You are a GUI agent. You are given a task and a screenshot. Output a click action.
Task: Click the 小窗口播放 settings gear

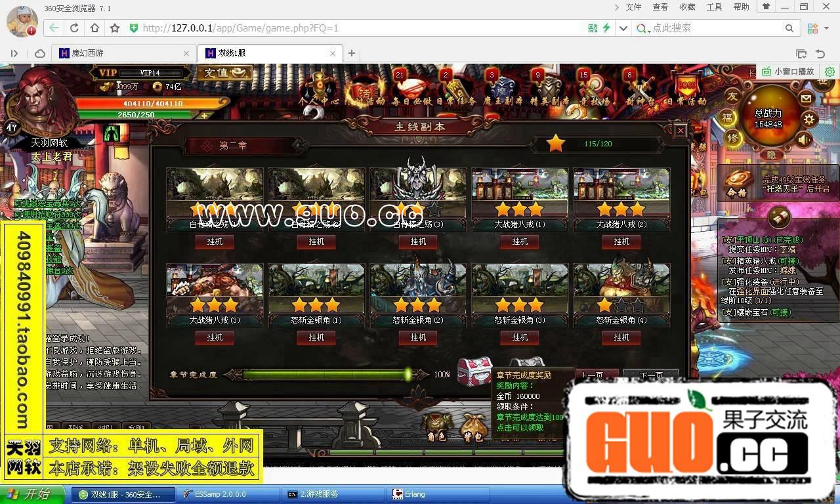pos(829,72)
